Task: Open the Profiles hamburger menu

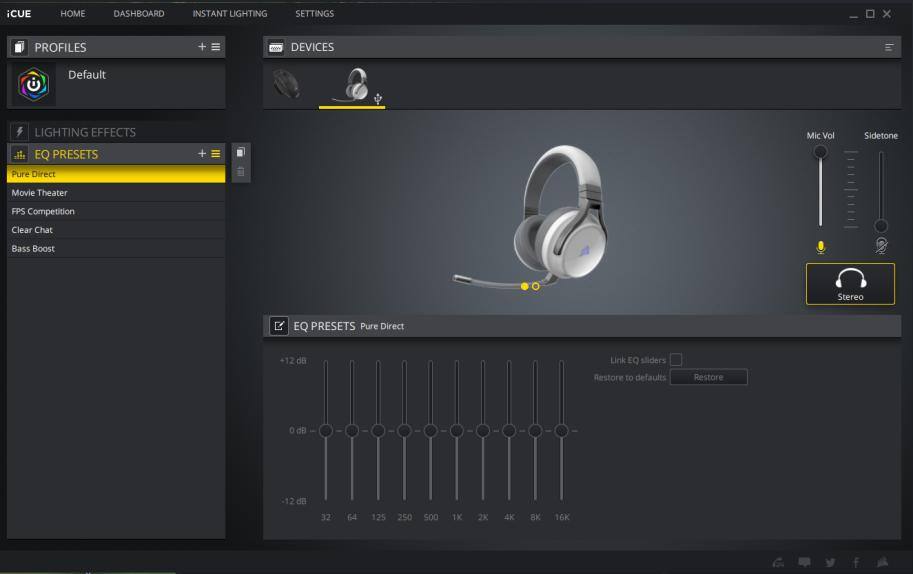Action: coord(216,47)
